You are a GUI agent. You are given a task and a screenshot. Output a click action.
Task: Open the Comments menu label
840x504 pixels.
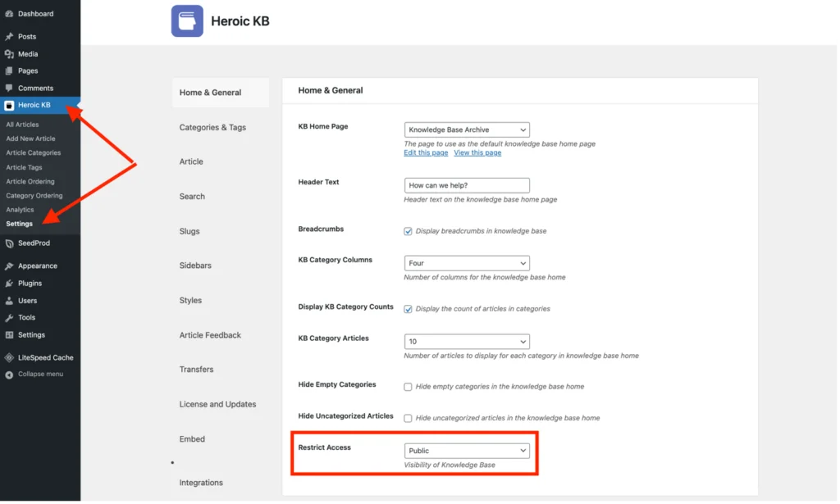point(36,89)
